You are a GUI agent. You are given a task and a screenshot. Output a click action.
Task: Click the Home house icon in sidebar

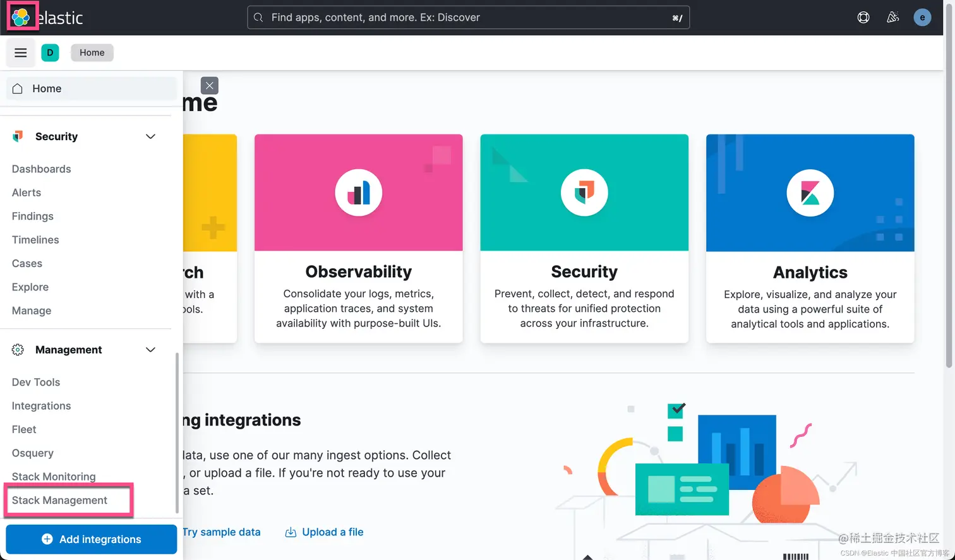pos(18,88)
